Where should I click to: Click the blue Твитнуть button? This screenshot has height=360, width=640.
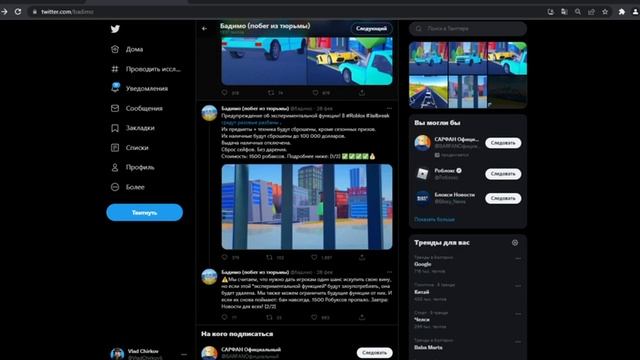(144, 212)
